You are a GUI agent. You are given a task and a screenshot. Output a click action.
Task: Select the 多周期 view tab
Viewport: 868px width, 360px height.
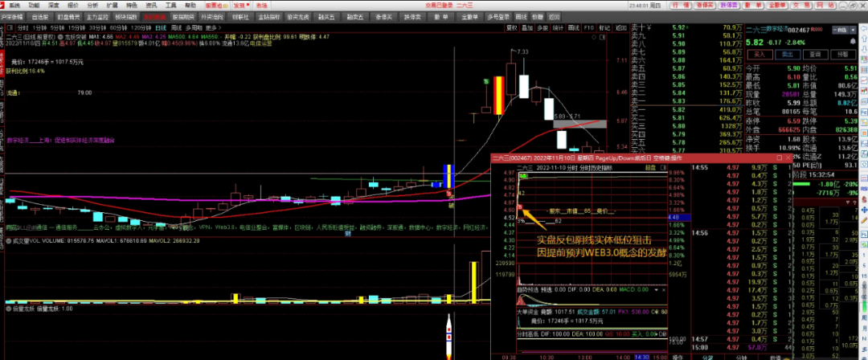pyautogui.click(x=194, y=27)
